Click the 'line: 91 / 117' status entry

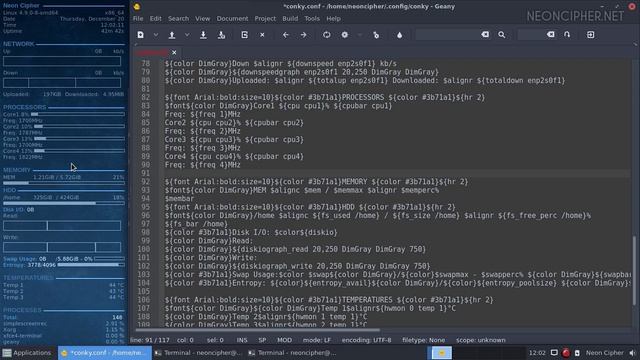[149, 340]
